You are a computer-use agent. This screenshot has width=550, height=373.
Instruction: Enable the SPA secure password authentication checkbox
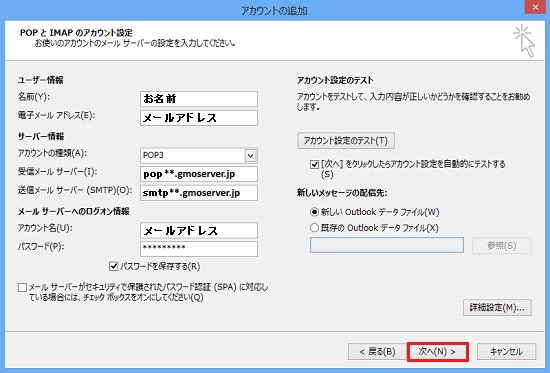(22, 288)
